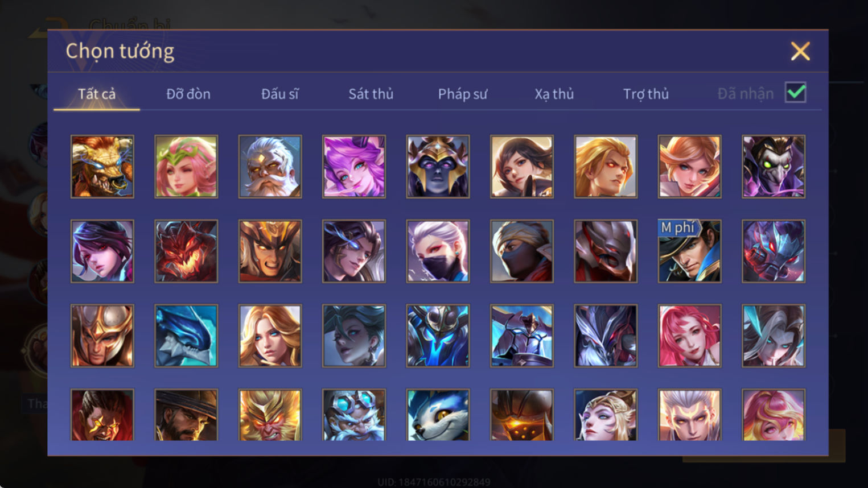Toggle the 'Đã nhận' checkbox

click(x=795, y=93)
